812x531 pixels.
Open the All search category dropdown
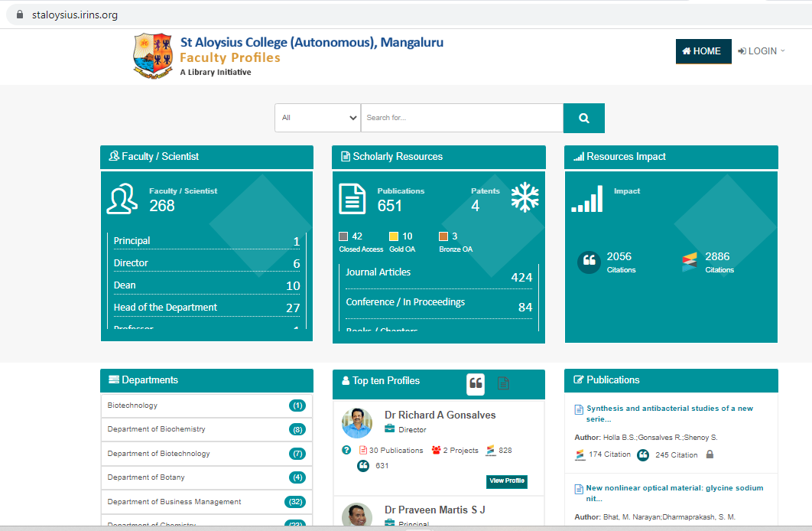[x=318, y=118]
